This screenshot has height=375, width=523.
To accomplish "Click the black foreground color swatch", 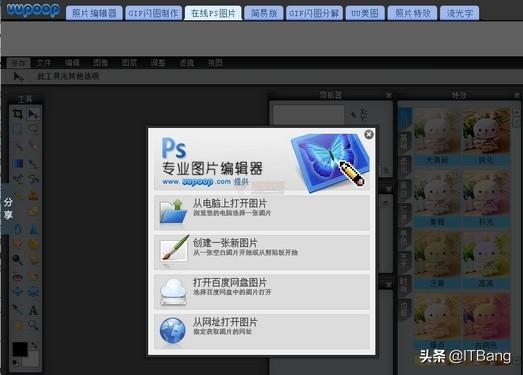I will point(20,349).
